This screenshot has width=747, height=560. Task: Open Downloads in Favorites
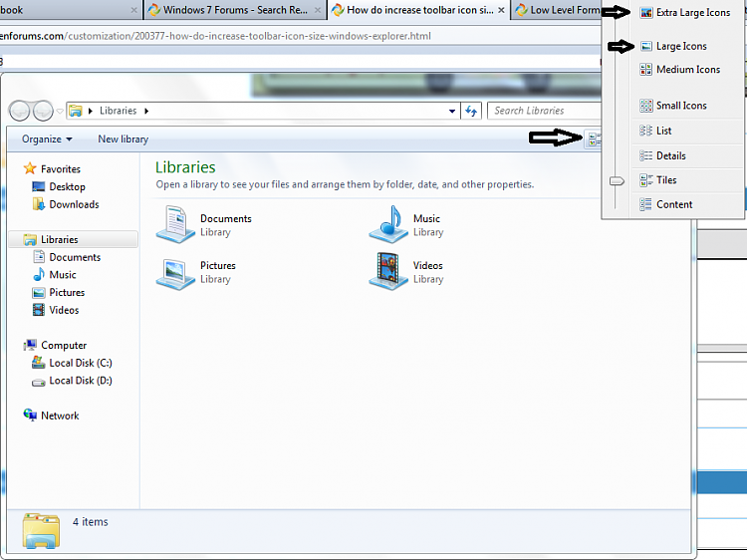click(75, 204)
